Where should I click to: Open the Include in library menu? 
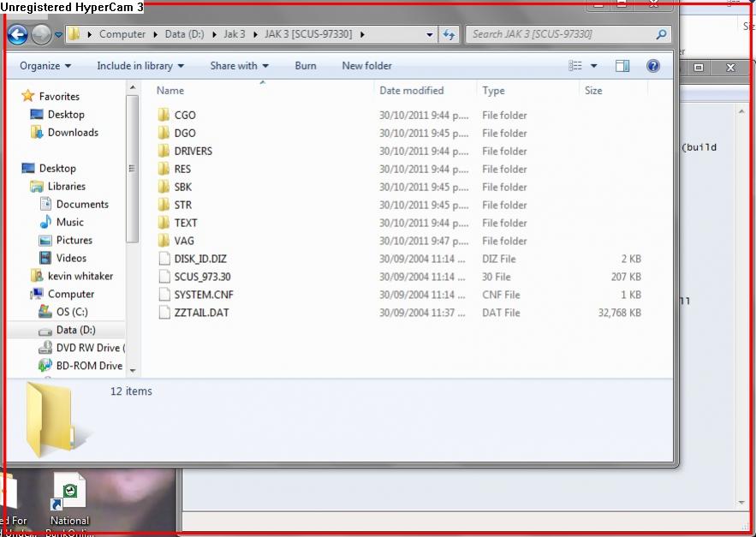140,66
